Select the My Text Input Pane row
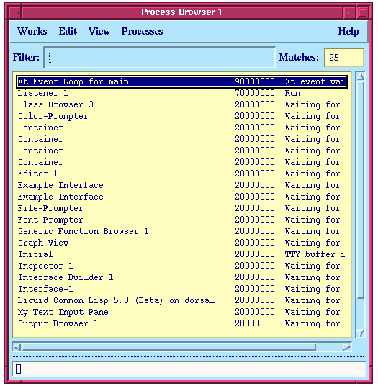This screenshot has width=378, height=391. pos(182,312)
